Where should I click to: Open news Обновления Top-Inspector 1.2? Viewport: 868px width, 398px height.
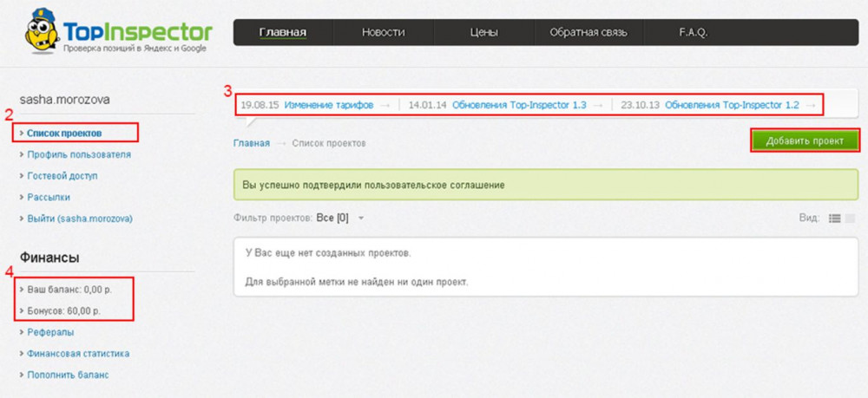click(732, 105)
